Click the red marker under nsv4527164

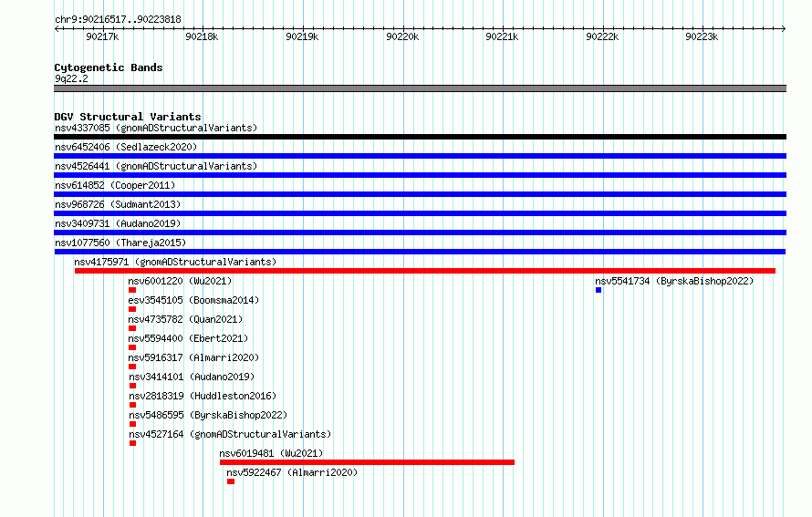point(132,443)
